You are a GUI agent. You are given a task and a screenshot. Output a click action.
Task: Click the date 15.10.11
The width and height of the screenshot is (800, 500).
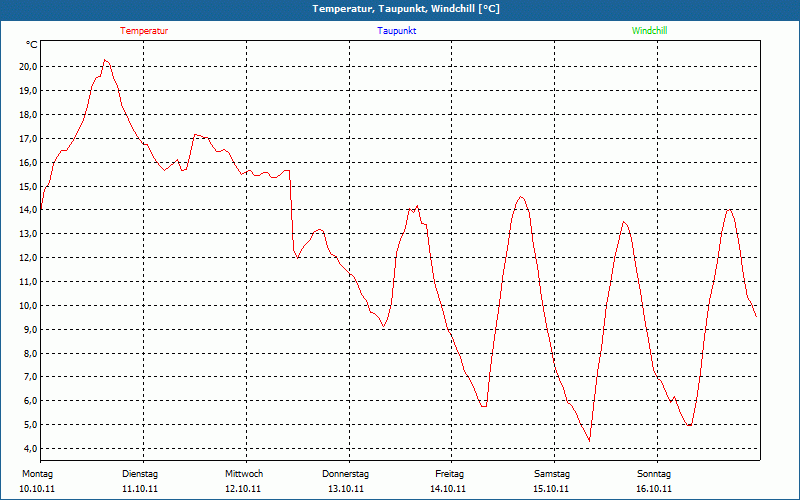(x=551, y=489)
